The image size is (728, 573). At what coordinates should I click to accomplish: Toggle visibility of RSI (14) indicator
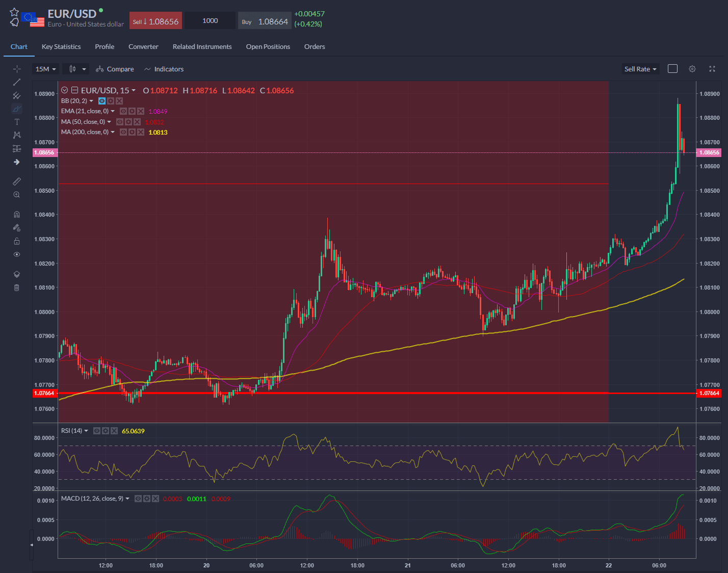coord(97,431)
